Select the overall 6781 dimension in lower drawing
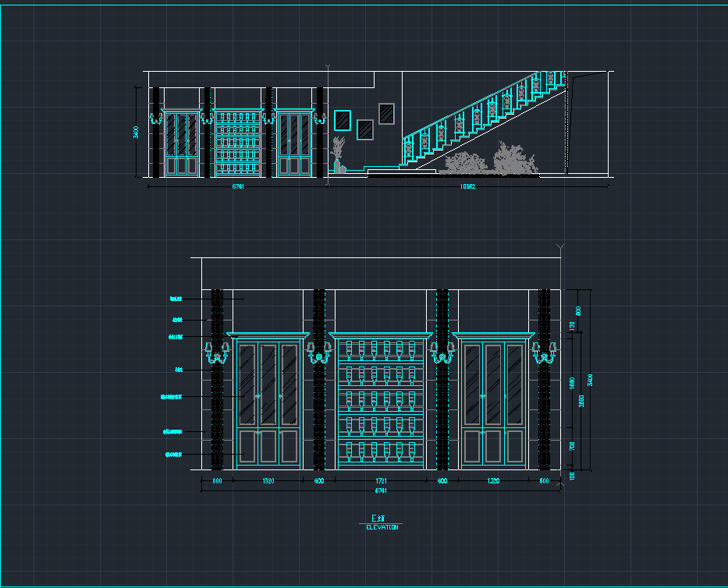728x588 pixels. pyautogui.click(x=381, y=491)
